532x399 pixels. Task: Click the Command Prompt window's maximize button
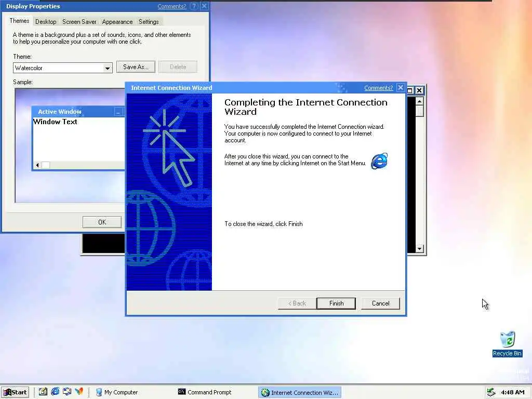pyautogui.click(x=410, y=90)
